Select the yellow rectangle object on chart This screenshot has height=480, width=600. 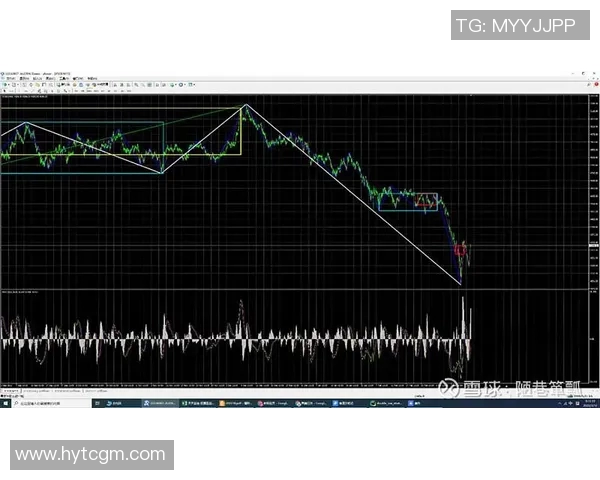coord(240,132)
